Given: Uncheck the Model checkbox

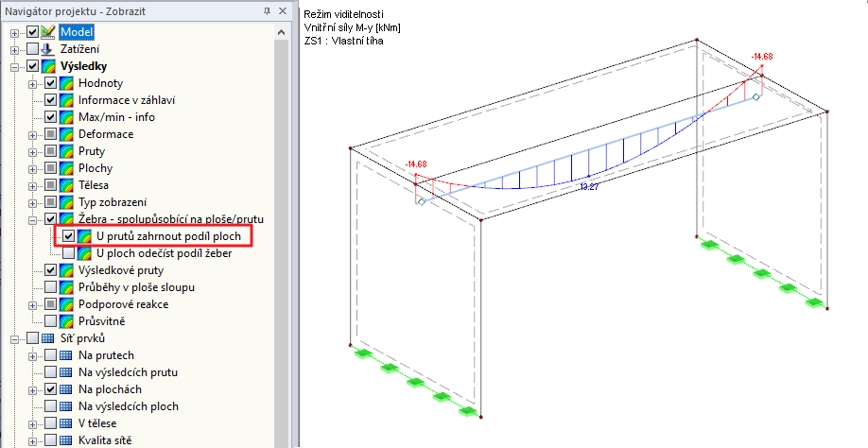Looking at the screenshot, I should pyautogui.click(x=33, y=32).
